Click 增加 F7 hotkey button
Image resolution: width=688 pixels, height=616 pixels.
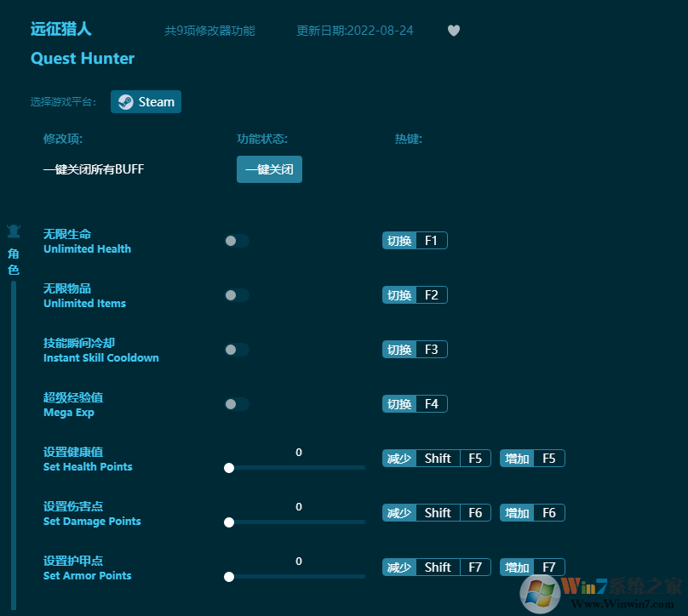pyautogui.click(x=532, y=567)
